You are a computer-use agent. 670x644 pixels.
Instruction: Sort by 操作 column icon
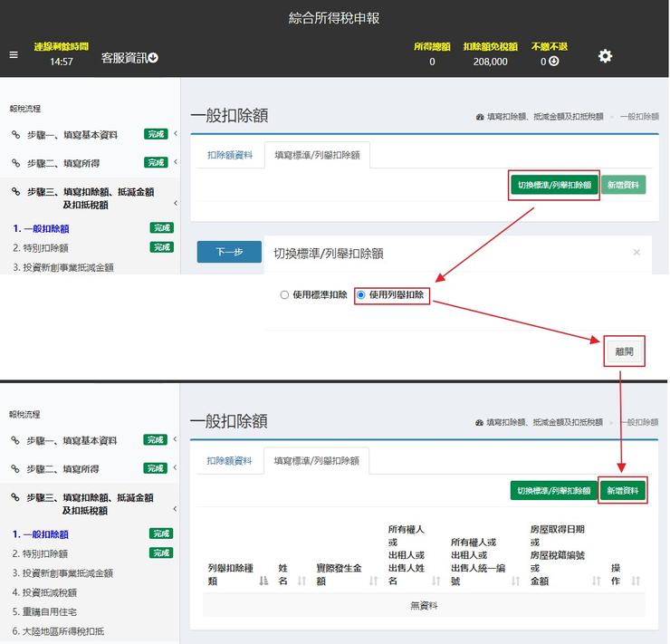[636, 581]
